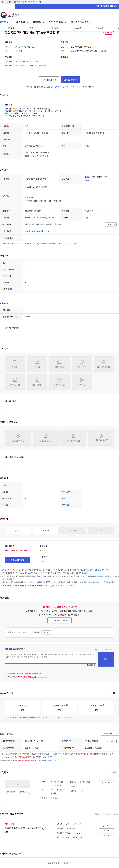Switch to 기업 user type tab
This screenshot has width=119, height=868.
pyautogui.click(x=22, y=6)
